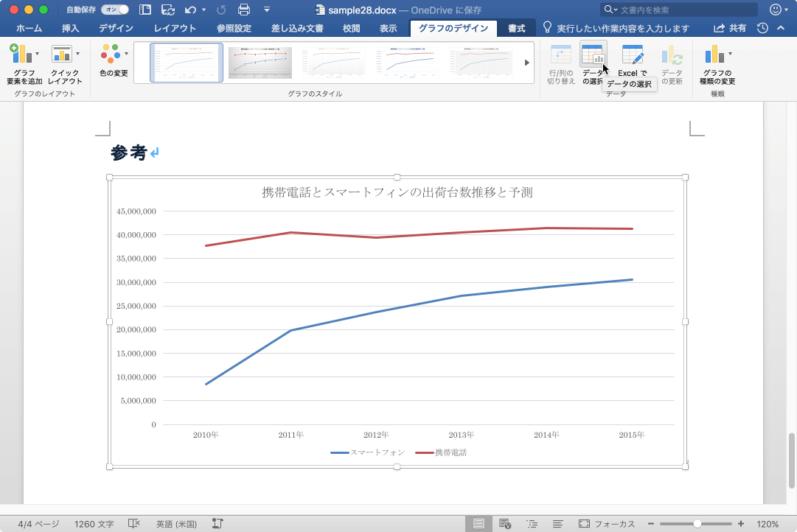Click zoom out minus button
Image resolution: width=797 pixels, height=532 pixels.
tap(650, 524)
